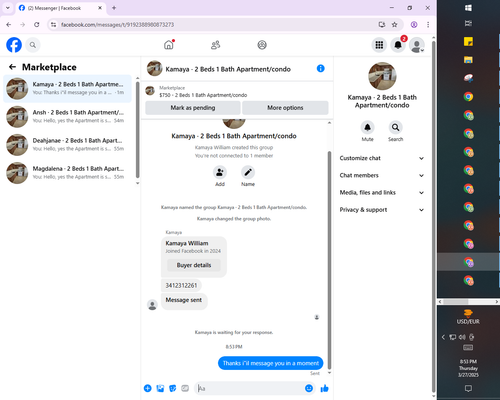Expand the Customize chat section
The width and height of the screenshot is (500, 400).
click(x=382, y=158)
